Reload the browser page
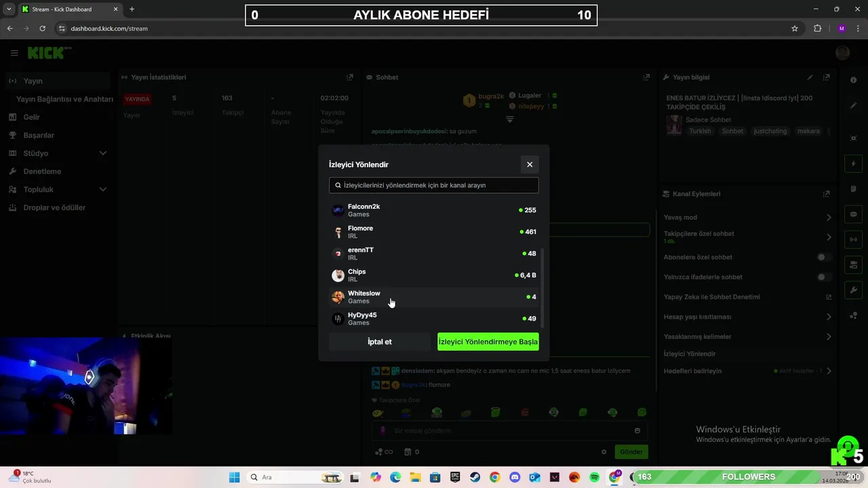 point(42,28)
